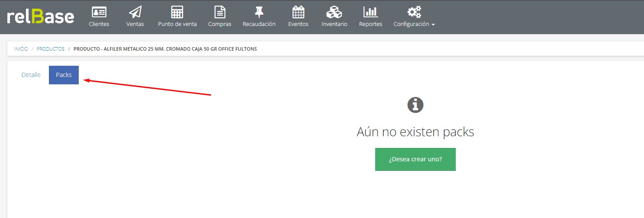644x218 pixels.
Task: Open Eventos via the calendar icon
Action: coord(298,12)
